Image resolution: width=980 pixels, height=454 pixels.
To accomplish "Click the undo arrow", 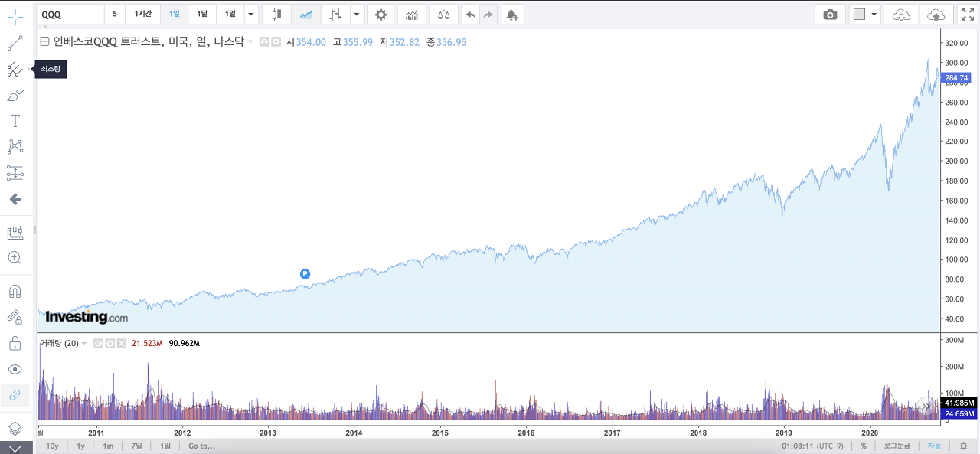I will pos(471,14).
